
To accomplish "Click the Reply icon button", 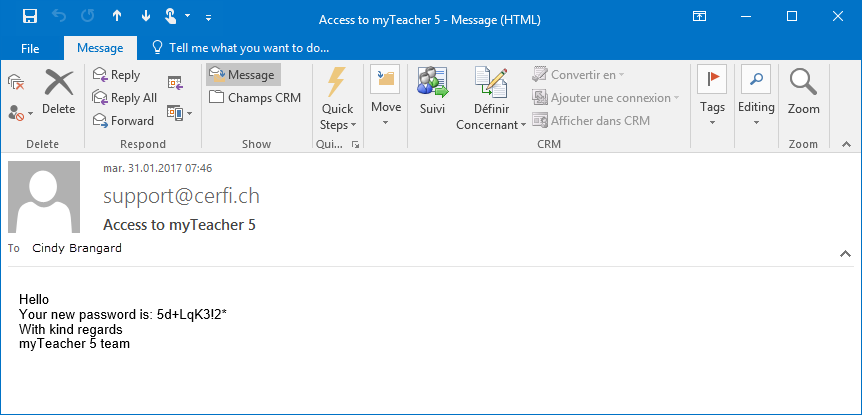I will click(x=116, y=75).
